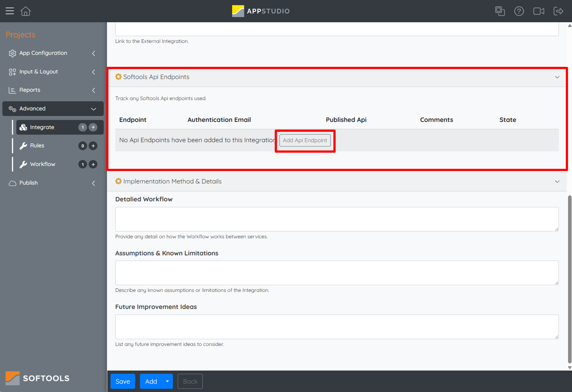The width and height of the screenshot is (572, 392).
Task: Click the Workflow wrench icon
Action: [23, 164]
